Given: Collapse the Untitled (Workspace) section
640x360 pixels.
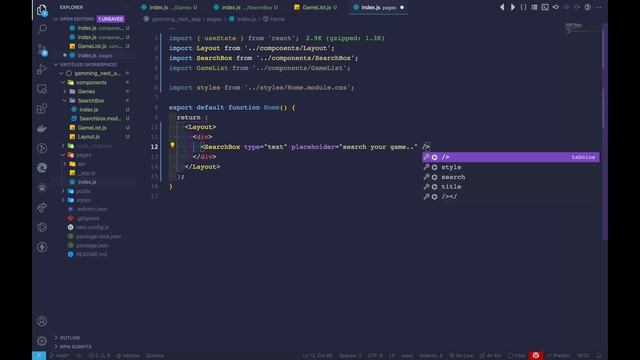Looking at the screenshot, I should click(56, 64).
